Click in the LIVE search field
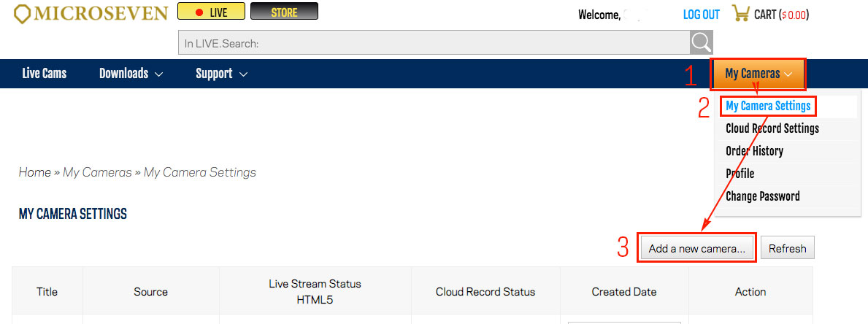Screen dimensions: 868x324 [434, 42]
